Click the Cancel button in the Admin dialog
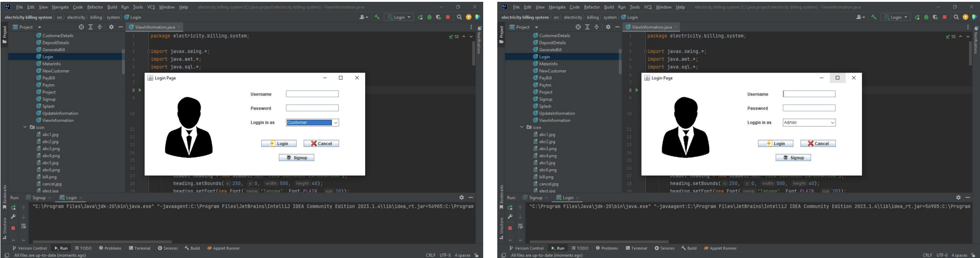 pos(818,143)
